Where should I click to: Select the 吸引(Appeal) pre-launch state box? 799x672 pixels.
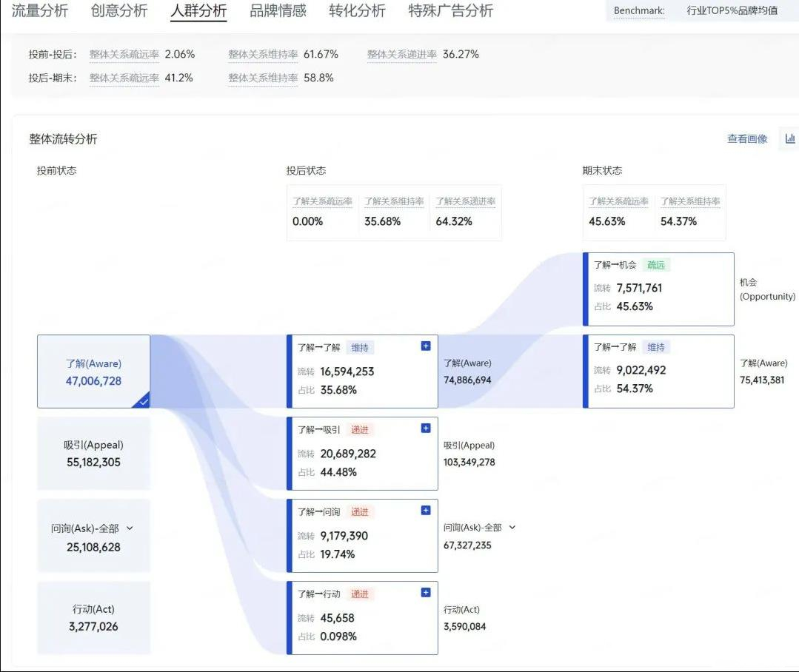(x=93, y=454)
